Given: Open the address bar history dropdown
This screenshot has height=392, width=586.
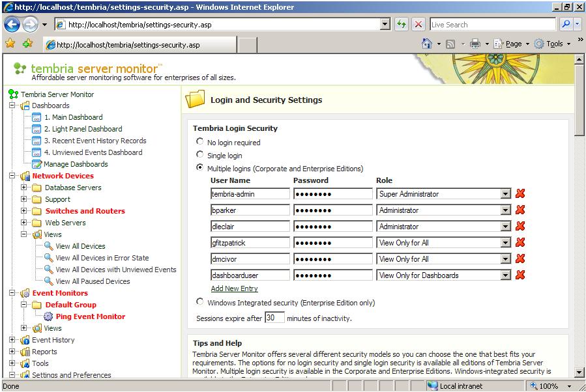Looking at the screenshot, I should coord(385,25).
